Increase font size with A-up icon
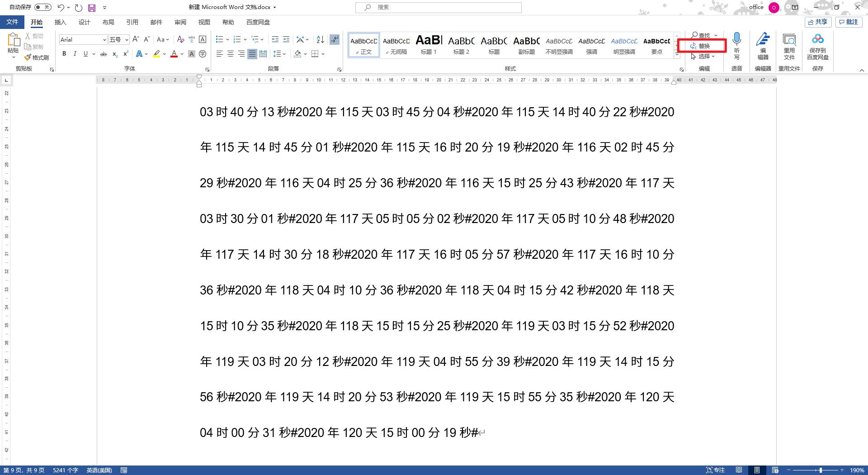868x475 pixels. pyautogui.click(x=136, y=40)
